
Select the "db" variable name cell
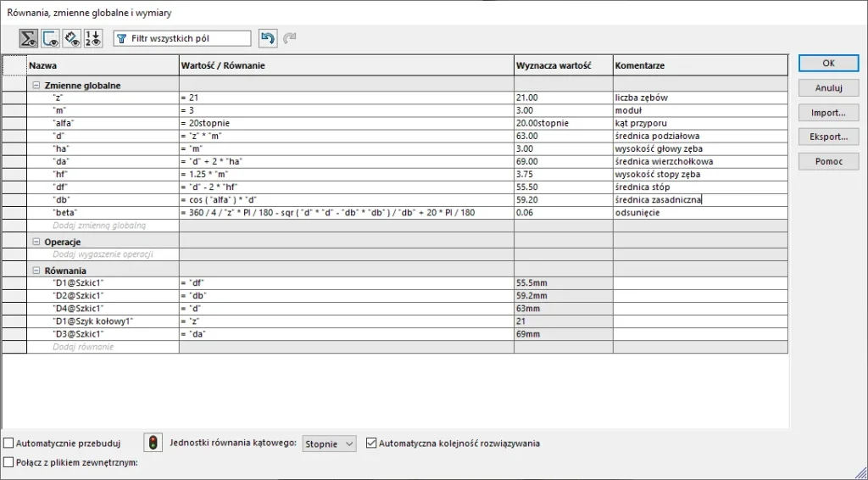tap(103, 200)
